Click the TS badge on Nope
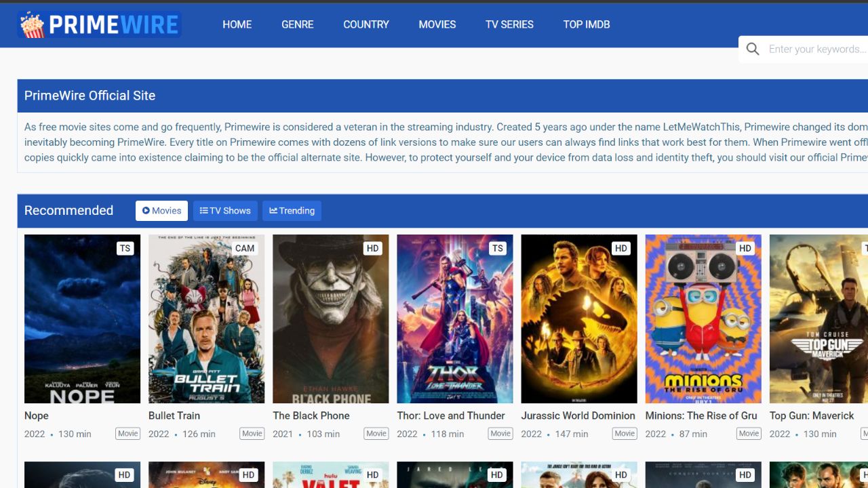 (125, 248)
